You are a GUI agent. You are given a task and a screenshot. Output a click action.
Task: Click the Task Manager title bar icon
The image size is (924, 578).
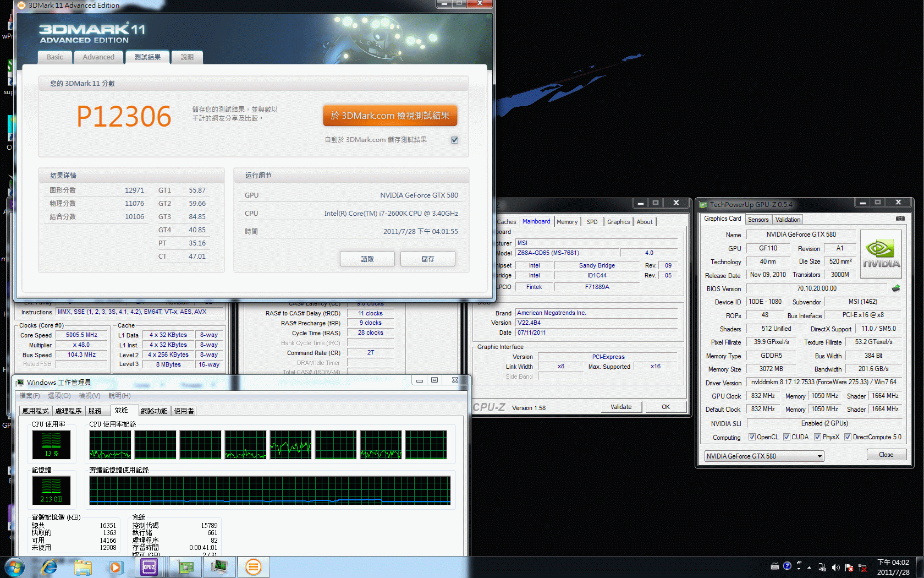click(x=20, y=382)
